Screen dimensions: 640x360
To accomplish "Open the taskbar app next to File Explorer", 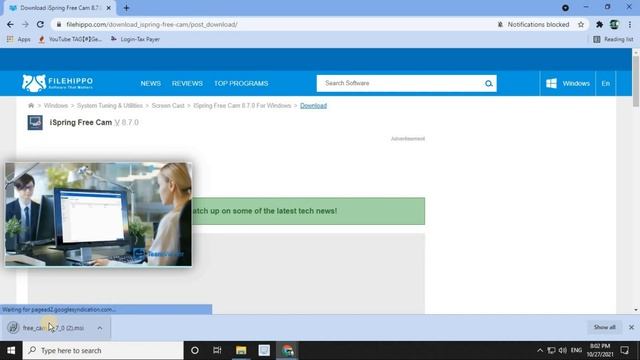I will point(264,351).
